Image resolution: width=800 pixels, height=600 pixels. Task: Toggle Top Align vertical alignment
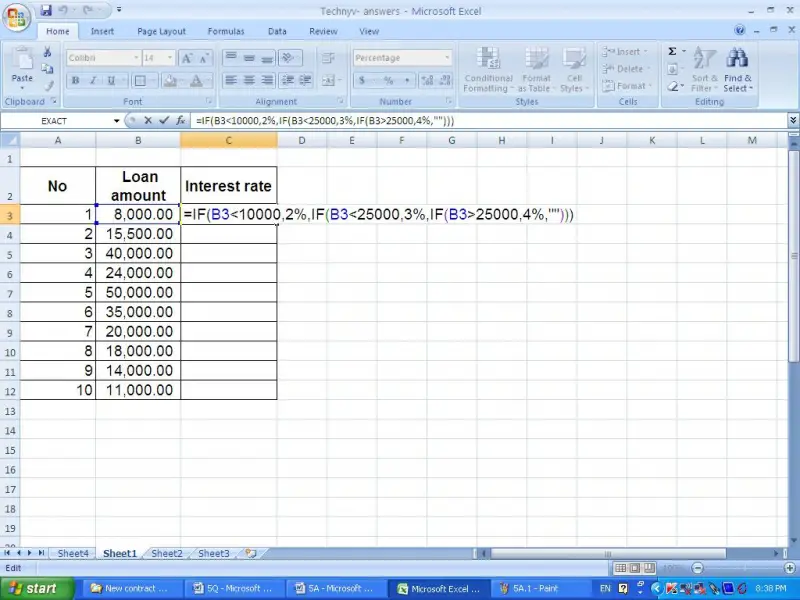pos(231,58)
